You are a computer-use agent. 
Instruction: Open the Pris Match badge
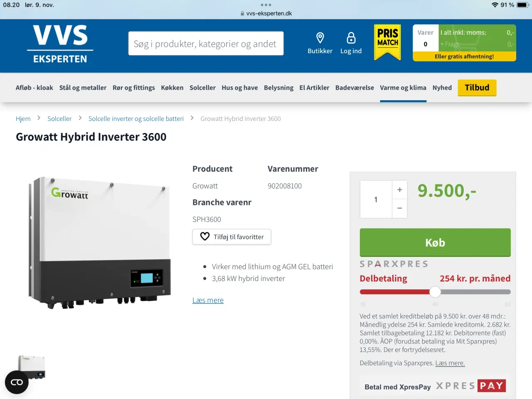(387, 42)
